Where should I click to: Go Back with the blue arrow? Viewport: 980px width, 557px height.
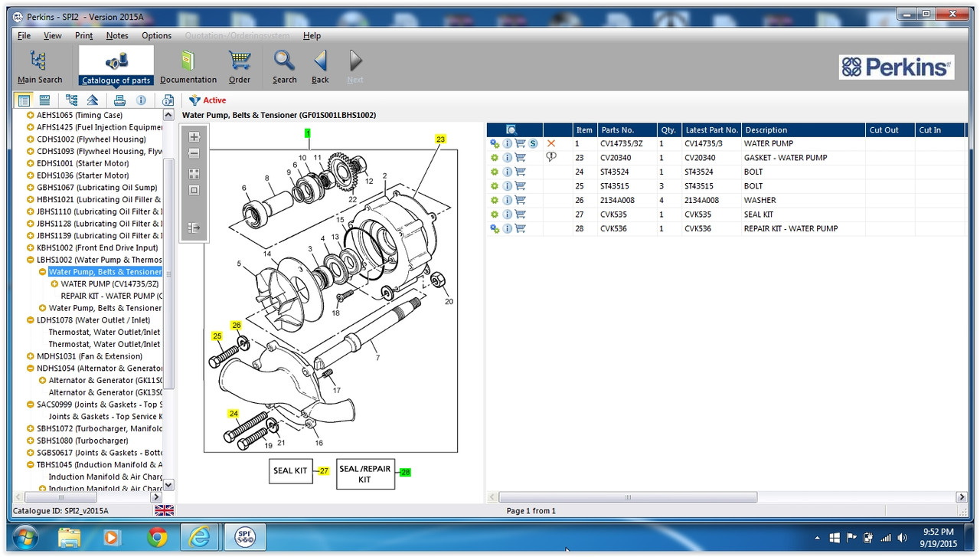coord(320,67)
